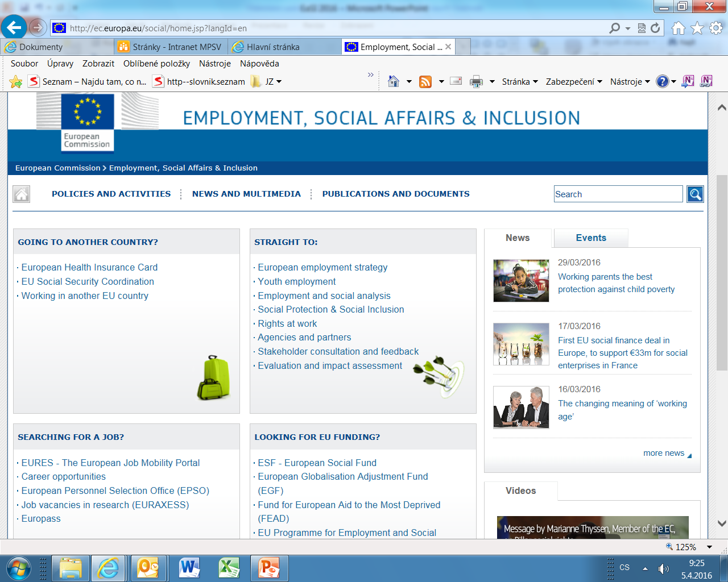Open News and Multimedia navigation link
The image size is (728, 582).
(x=246, y=194)
